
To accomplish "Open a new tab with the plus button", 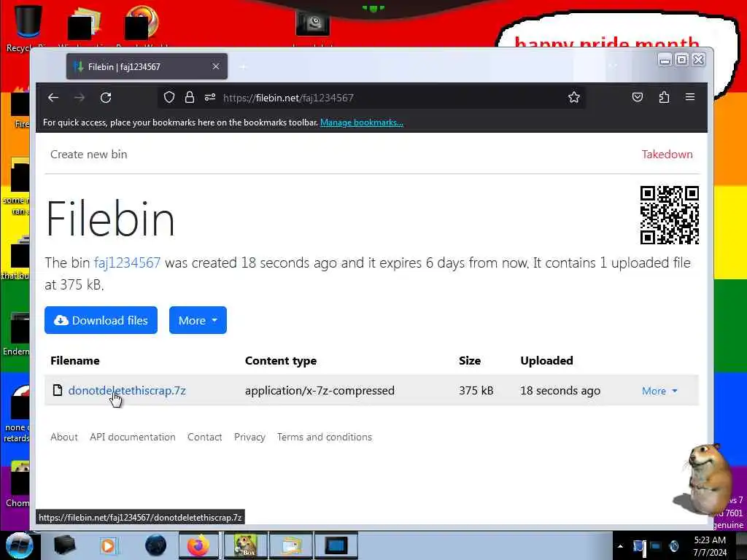I will tap(242, 67).
